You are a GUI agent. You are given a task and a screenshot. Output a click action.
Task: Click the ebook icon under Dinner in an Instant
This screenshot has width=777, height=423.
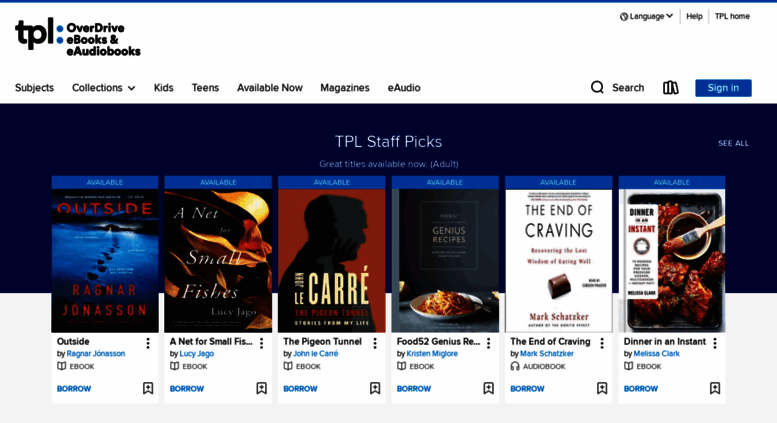[x=628, y=366]
